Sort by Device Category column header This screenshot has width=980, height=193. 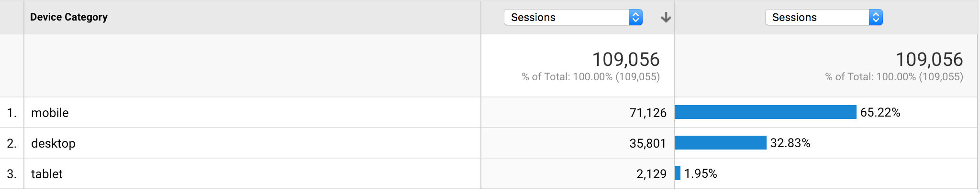click(69, 17)
